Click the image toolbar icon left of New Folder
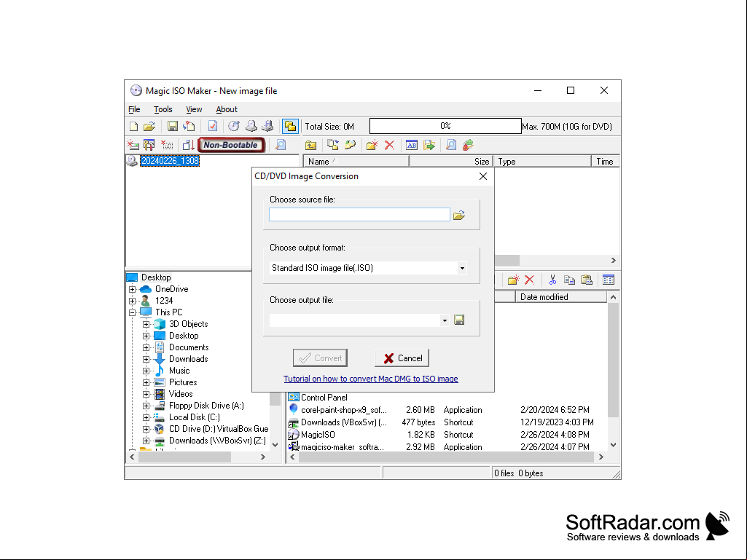 (350, 145)
